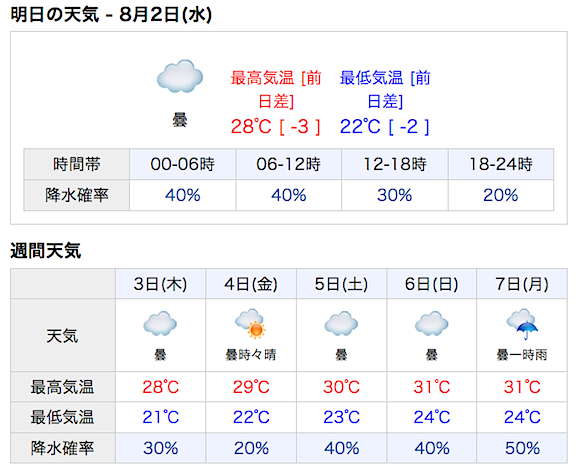
Task: Click the 明日の天気 - 8月2日(水) heading
Action: 111,15
